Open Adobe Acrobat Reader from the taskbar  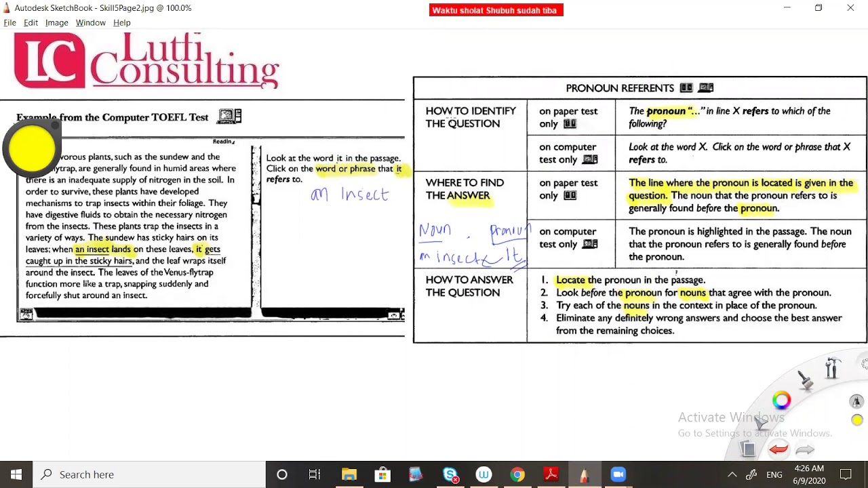coord(551,474)
